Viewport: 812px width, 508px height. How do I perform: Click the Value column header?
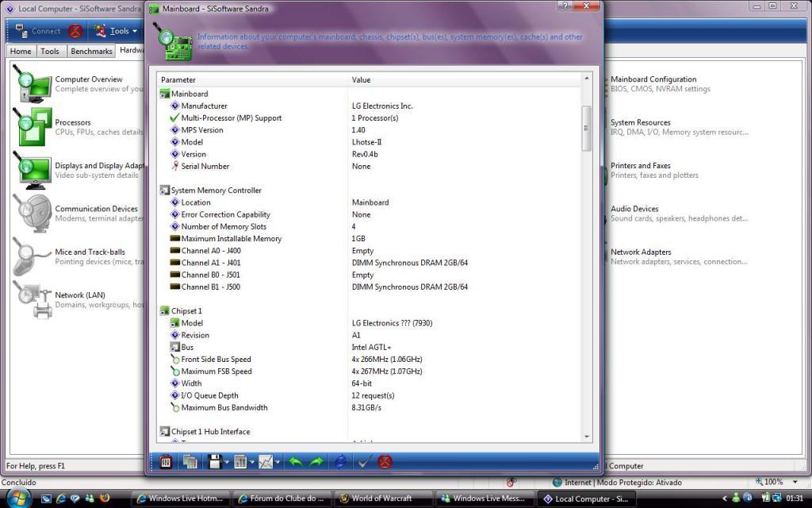click(465, 80)
